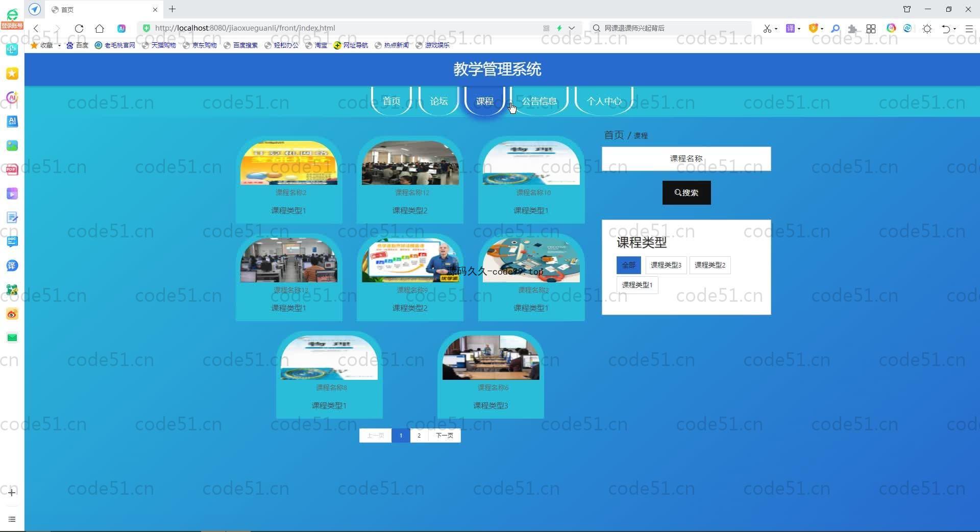Open the Weibo sidebar icon
980x532 pixels.
pyautogui.click(x=12, y=314)
